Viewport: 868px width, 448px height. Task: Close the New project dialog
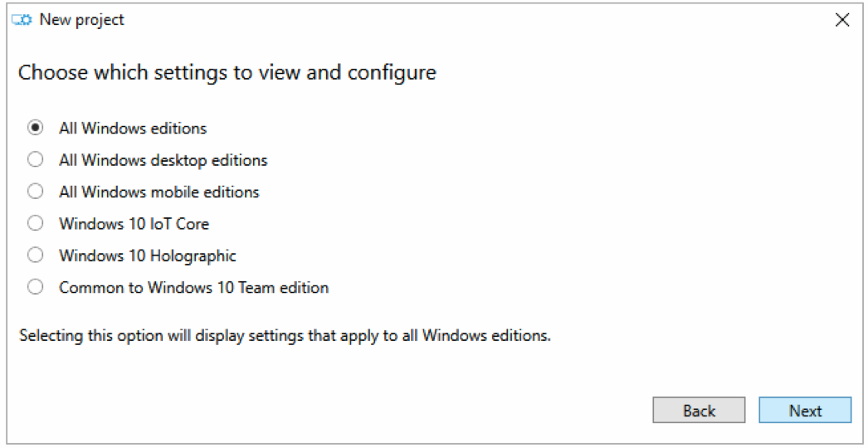[x=842, y=21]
